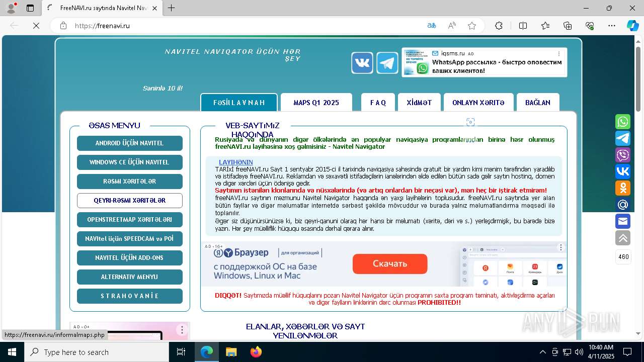The height and width of the screenshot is (362, 644).
Task: Open a new browser tab
Action: 172,8
